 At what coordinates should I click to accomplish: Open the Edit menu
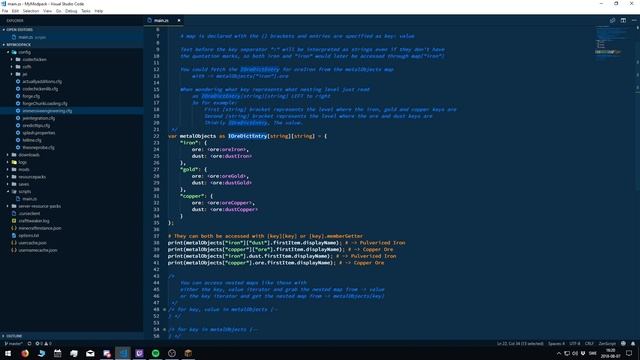click(15, 11)
